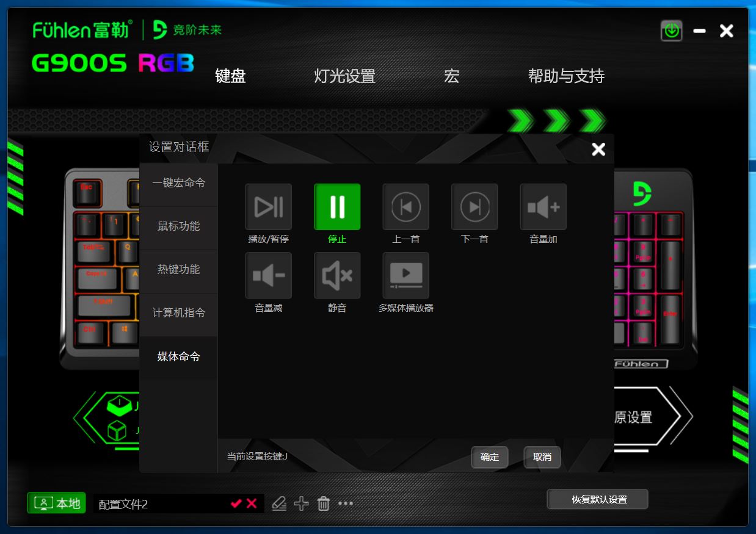Pick the Volume Down icon
756x534 pixels.
(269, 275)
